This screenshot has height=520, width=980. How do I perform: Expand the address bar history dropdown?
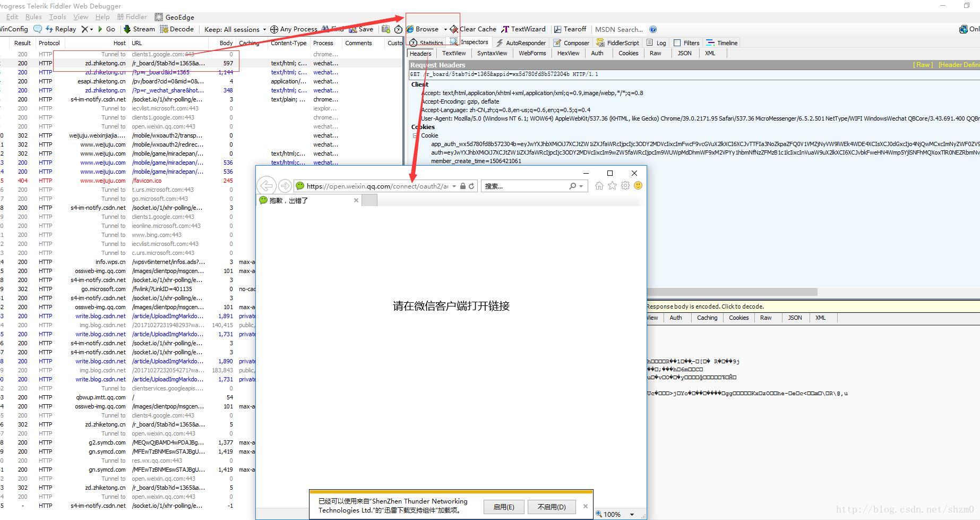click(454, 186)
